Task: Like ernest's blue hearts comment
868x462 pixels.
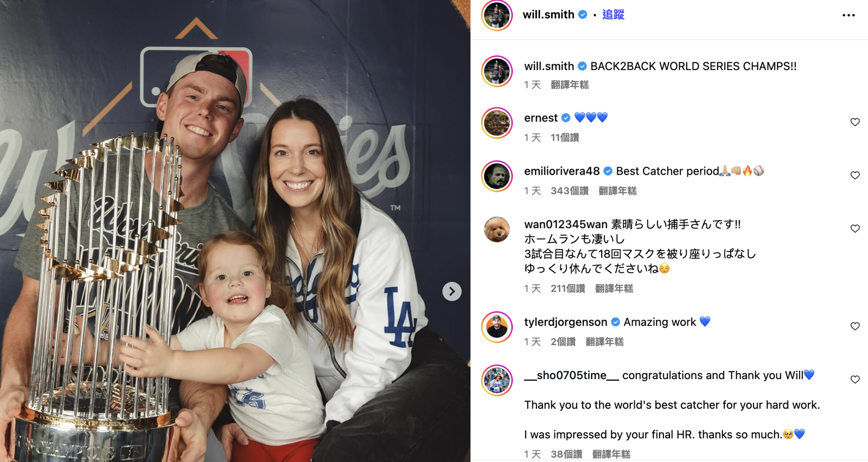Action: coord(855,122)
